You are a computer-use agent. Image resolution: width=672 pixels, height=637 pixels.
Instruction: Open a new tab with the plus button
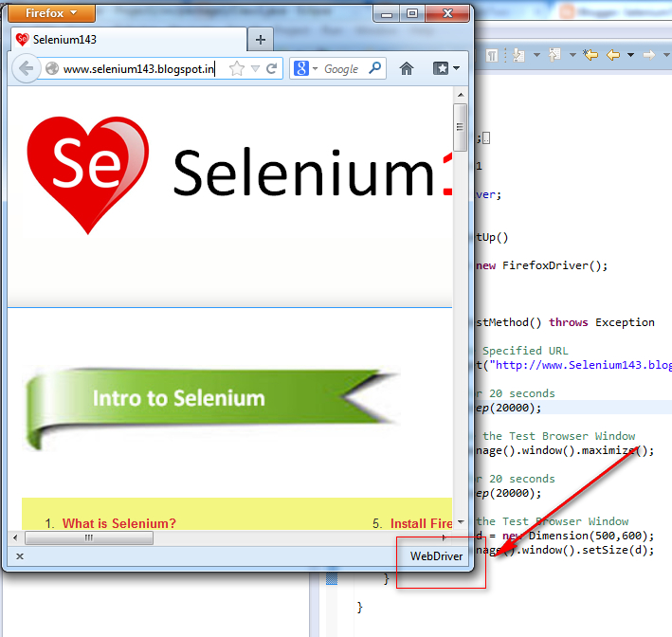tap(260, 40)
